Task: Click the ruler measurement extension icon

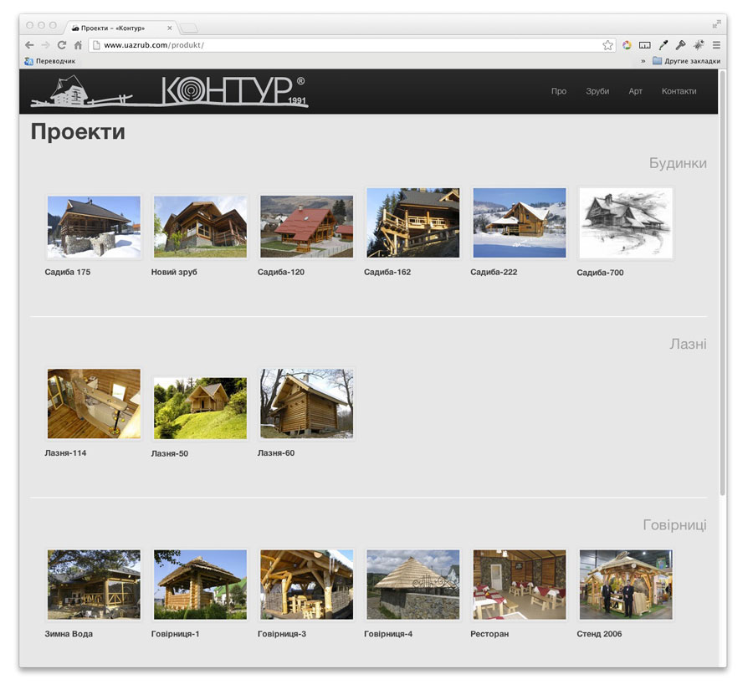Action: [x=645, y=45]
